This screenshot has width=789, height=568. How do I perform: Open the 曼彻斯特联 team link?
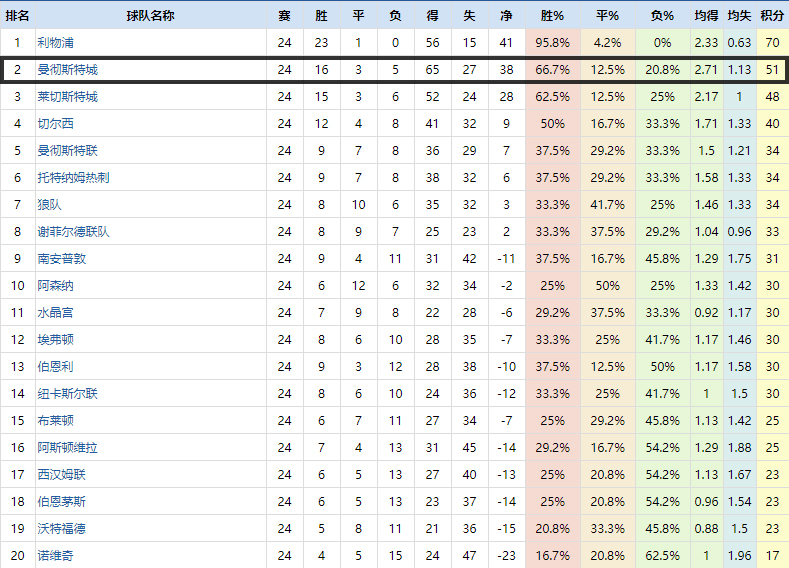[68, 151]
